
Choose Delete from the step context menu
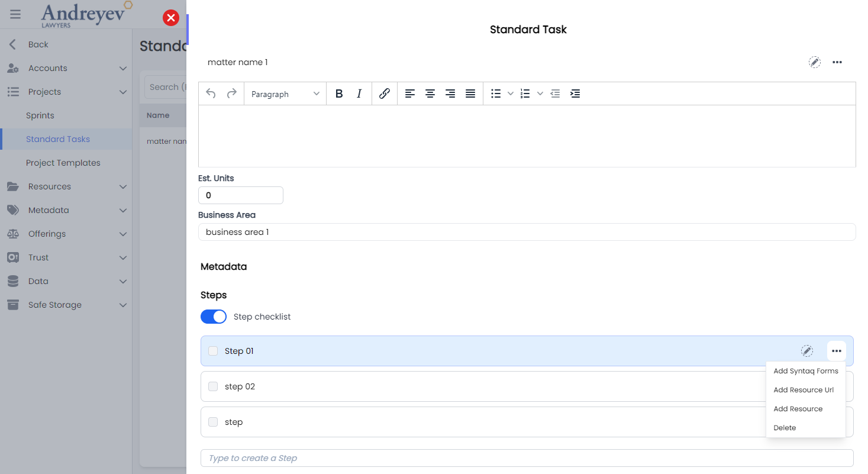[x=785, y=427]
